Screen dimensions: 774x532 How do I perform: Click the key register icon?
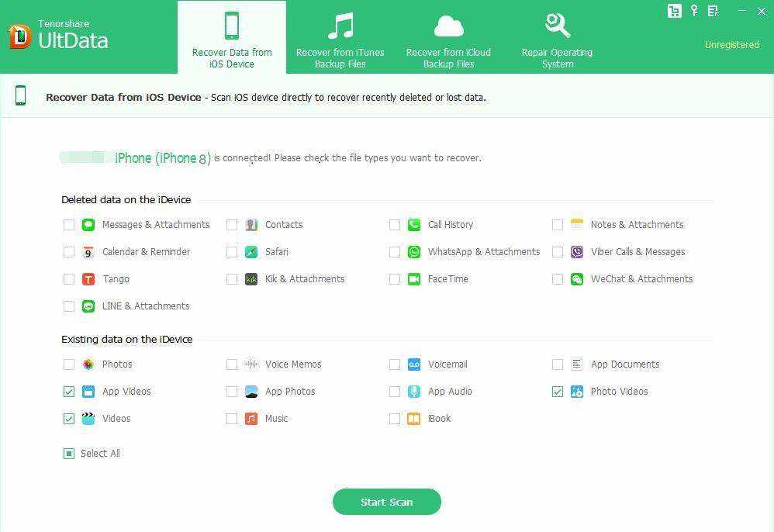pos(695,11)
